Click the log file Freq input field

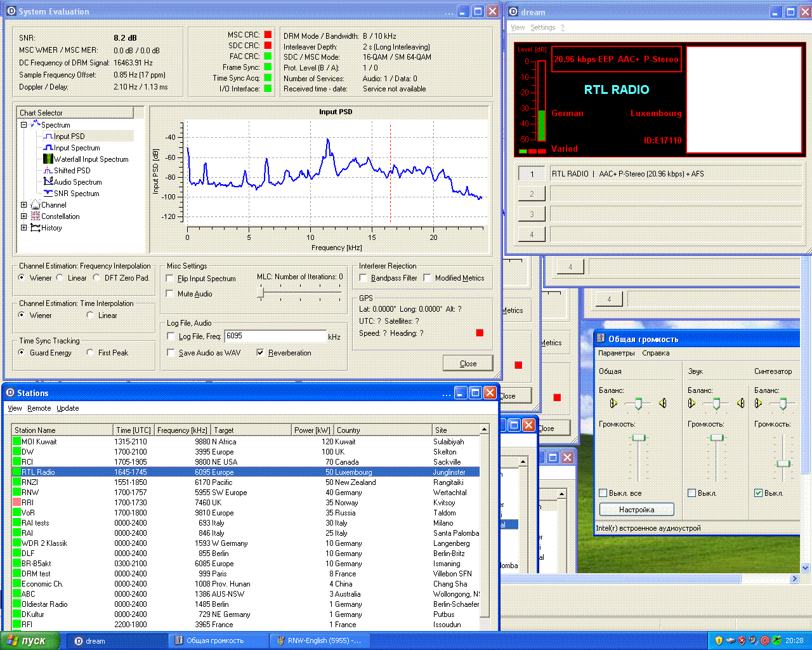[x=275, y=336]
